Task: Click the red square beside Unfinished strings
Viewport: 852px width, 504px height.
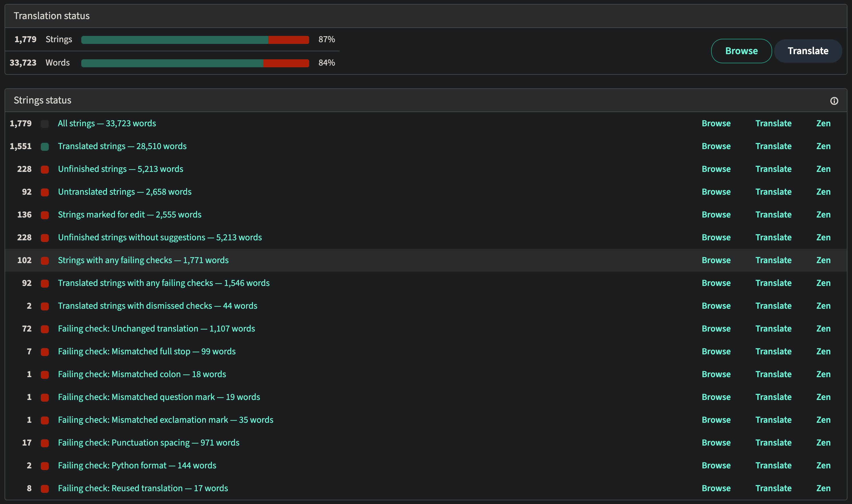Action: point(45,169)
